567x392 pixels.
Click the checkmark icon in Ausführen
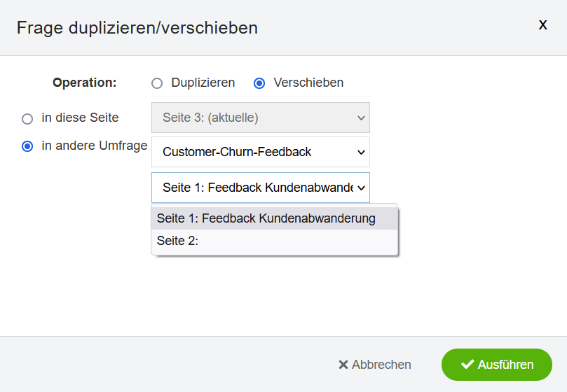point(467,364)
